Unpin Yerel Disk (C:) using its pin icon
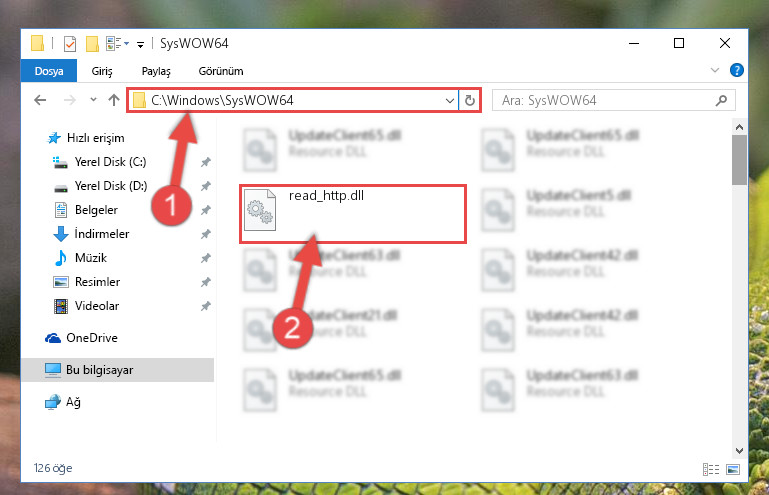The height and width of the screenshot is (495, 769). pos(205,162)
